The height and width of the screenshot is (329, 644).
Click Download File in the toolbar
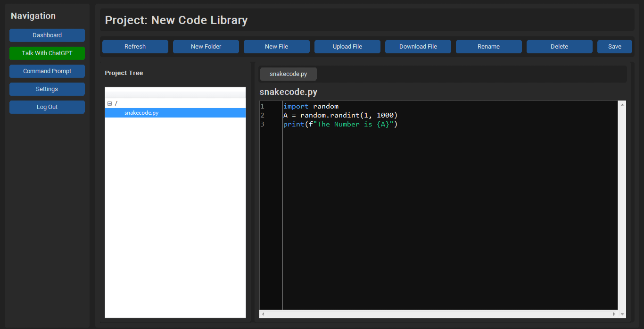click(418, 47)
